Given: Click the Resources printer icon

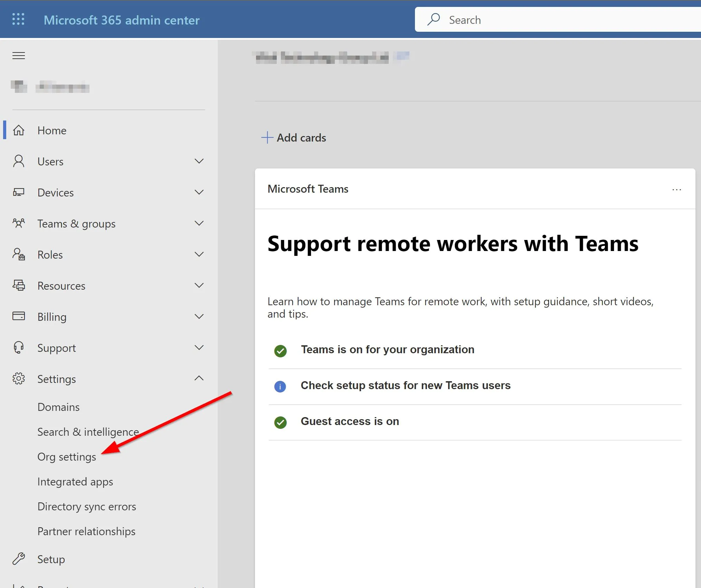Looking at the screenshot, I should pos(19,286).
